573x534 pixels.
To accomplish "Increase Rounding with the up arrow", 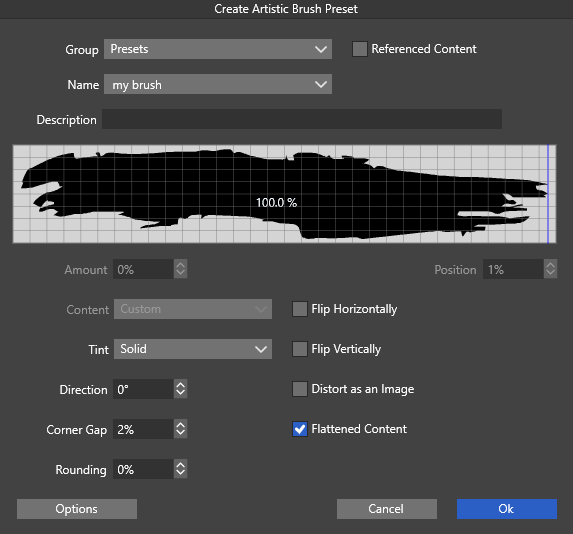I will (181, 465).
